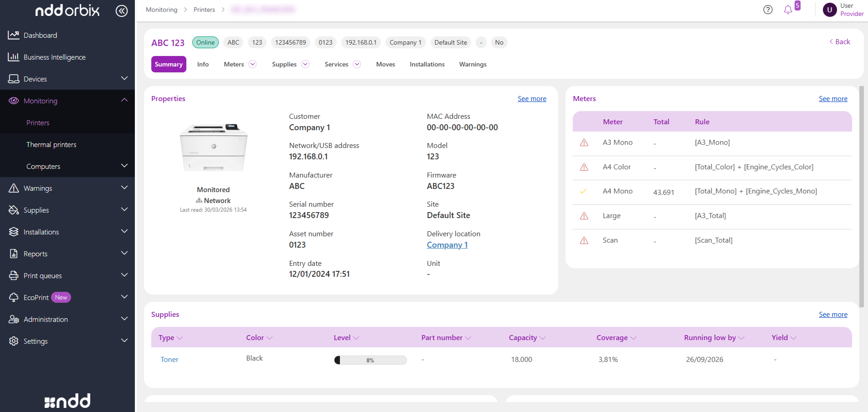Collapse the Monitoring sidebar section
Viewport: 868px width, 412px height.
124,100
